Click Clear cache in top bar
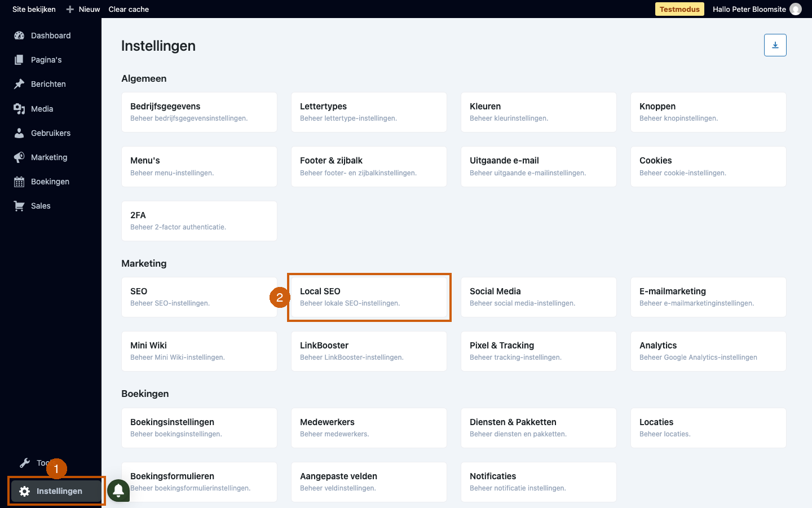 (x=129, y=9)
